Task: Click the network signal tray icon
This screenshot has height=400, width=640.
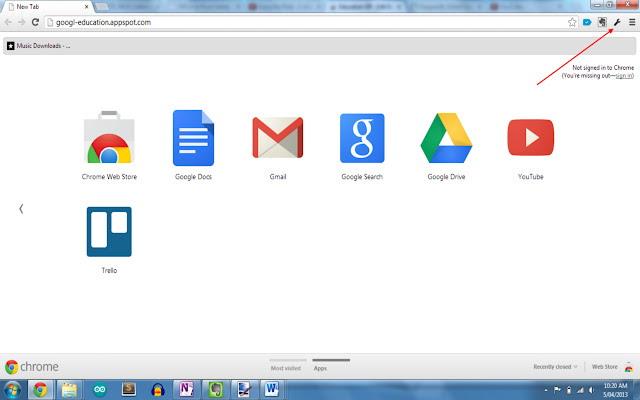Action: tap(580, 390)
